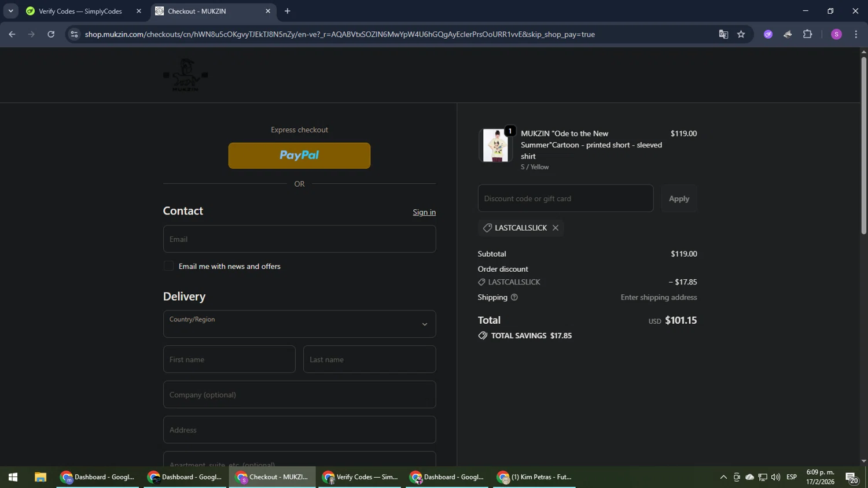The width and height of the screenshot is (868, 488).
Task: Open a new browser tab
Action: [288, 11]
